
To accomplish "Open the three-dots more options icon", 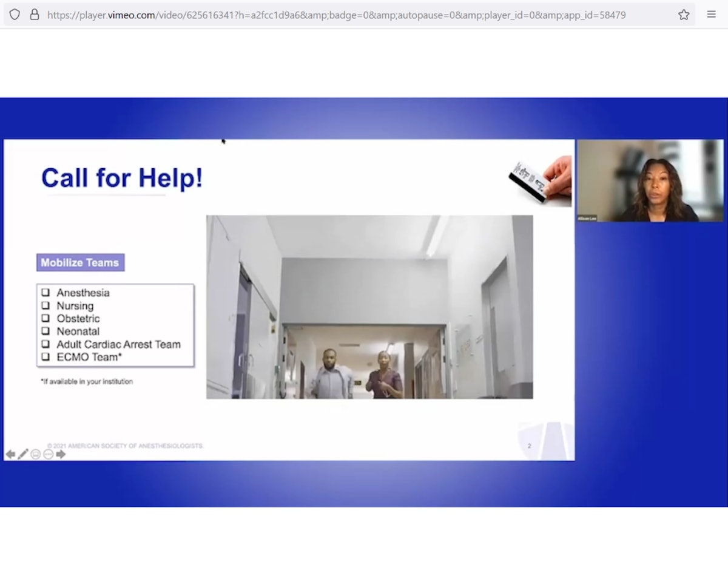I will [x=49, y=454].
